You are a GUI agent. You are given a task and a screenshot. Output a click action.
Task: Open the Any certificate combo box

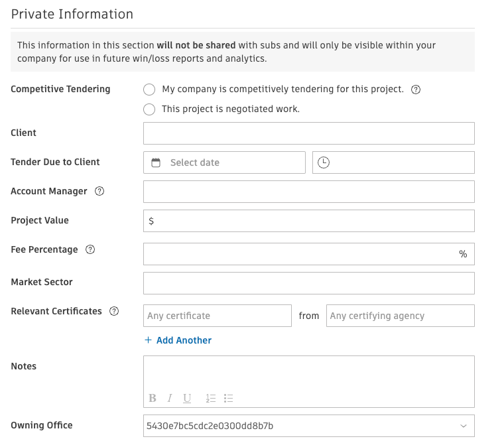[x=218, y=316]
